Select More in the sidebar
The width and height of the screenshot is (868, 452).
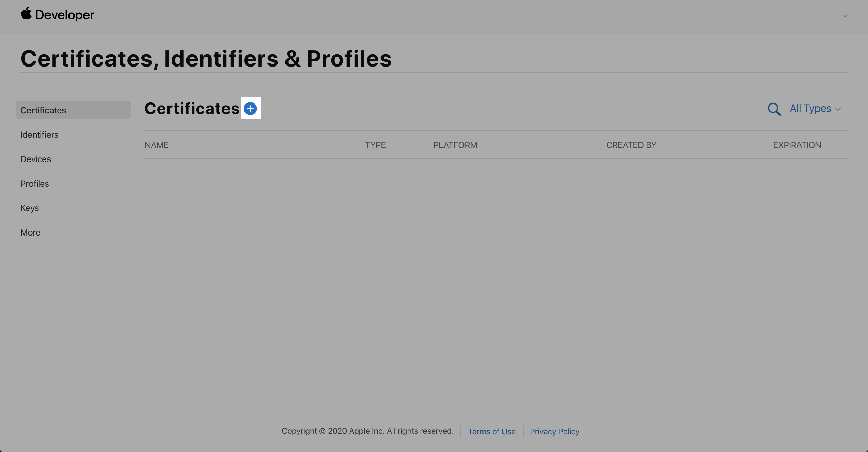(30, 232)
